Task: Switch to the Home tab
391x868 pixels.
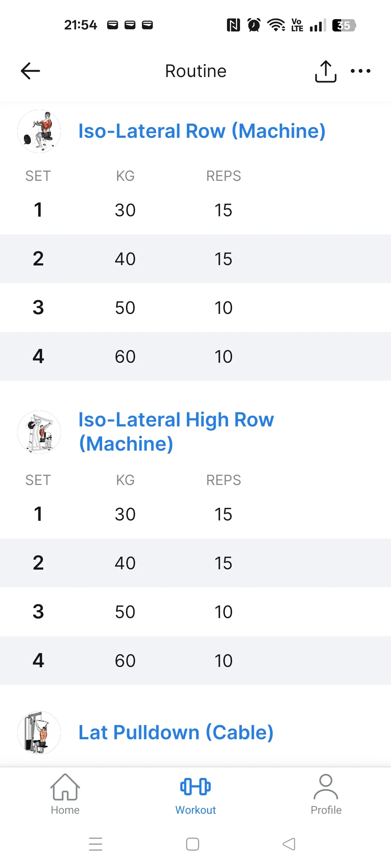Action: (x=65, y=794)
